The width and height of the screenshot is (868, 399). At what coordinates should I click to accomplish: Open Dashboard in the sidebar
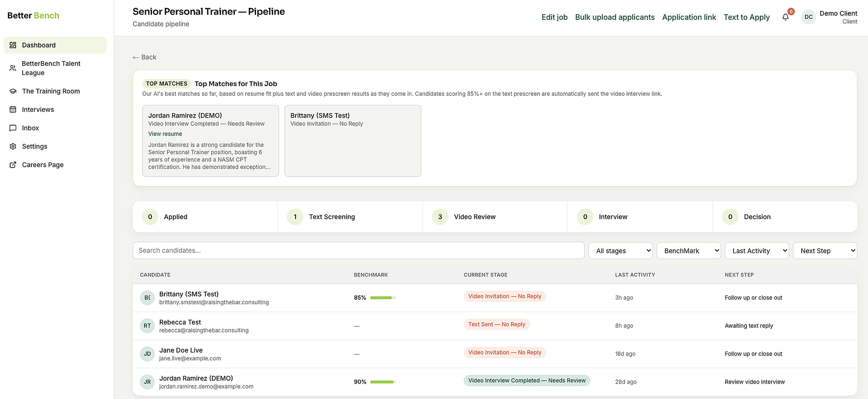[x=55, y=45]
